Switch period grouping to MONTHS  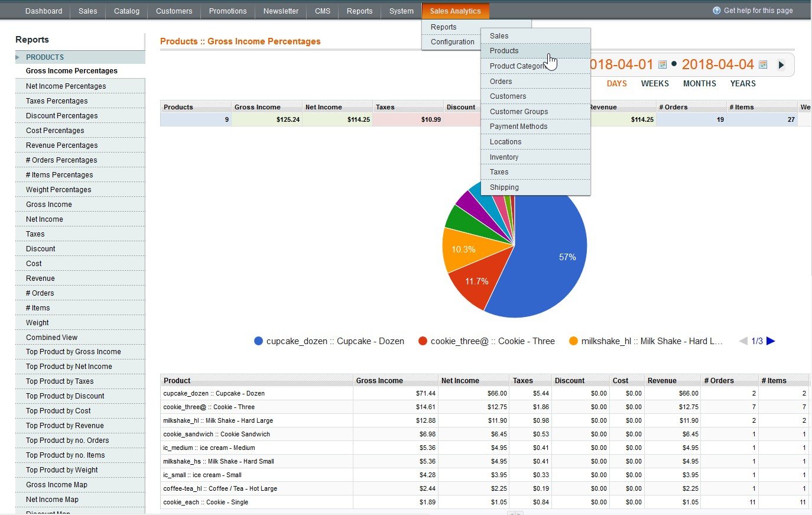699,84
